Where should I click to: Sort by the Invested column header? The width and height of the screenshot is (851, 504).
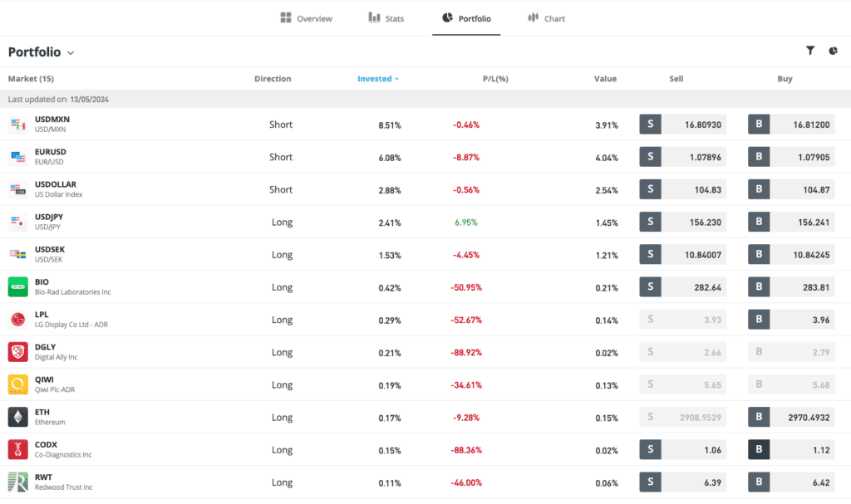pos(377,79)
